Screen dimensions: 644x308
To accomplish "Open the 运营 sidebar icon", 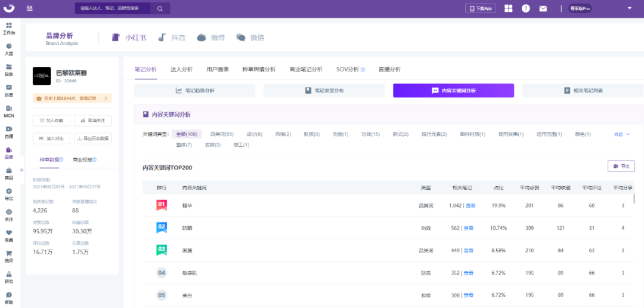I will click(9, 91).
